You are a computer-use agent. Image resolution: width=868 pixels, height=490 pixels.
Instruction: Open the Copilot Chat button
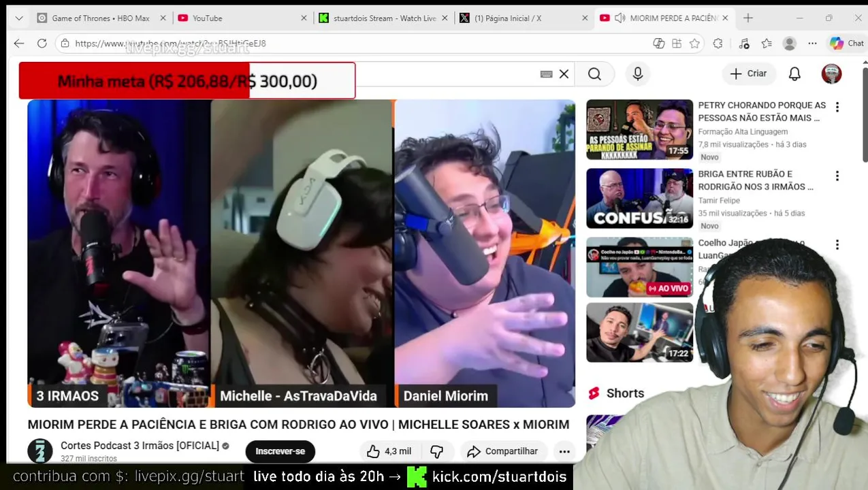pyautogui.click(x=847, y=43)
